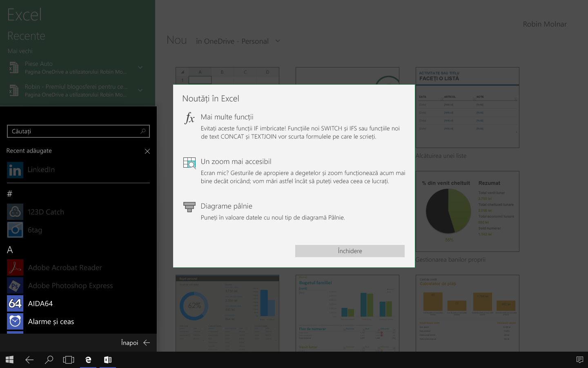Screen dimensions: 588x368
Task: Expand options chevron for Robin - Premiul blogosferei
Action: pyautogui.click(x=140, y=90)
